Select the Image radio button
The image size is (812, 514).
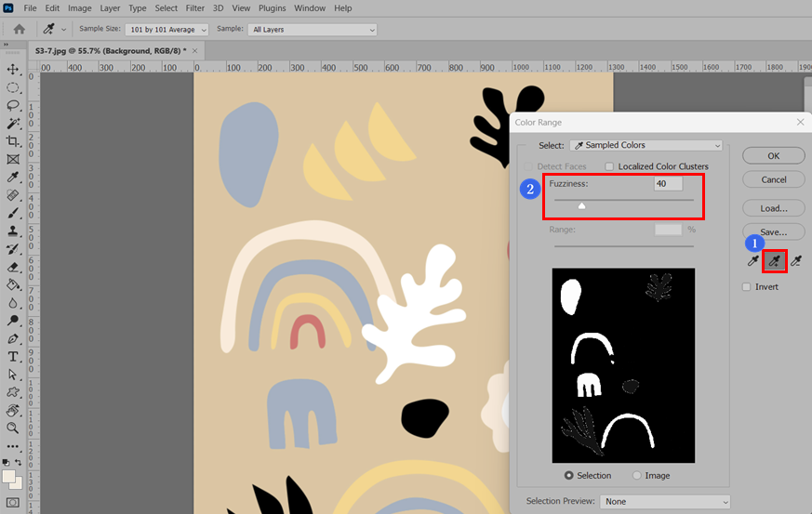636,475
